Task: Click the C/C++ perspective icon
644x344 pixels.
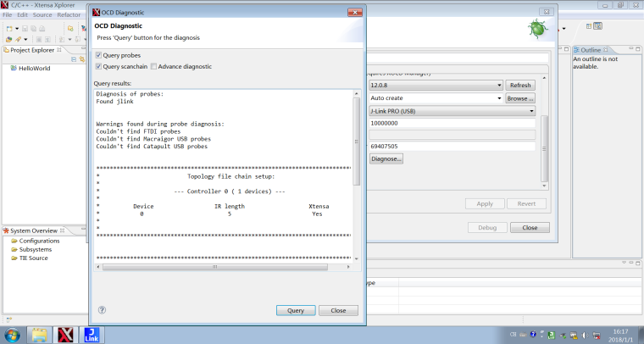Action: point(598,26)
